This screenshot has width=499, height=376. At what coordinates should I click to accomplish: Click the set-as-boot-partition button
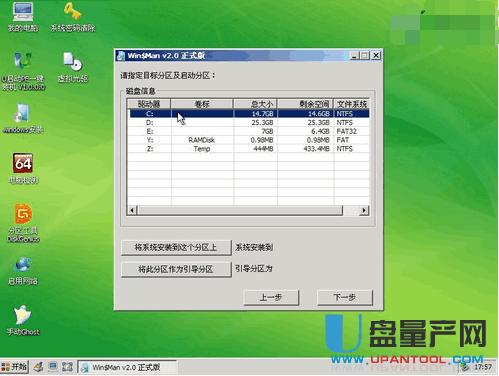(x=176, y=269)
